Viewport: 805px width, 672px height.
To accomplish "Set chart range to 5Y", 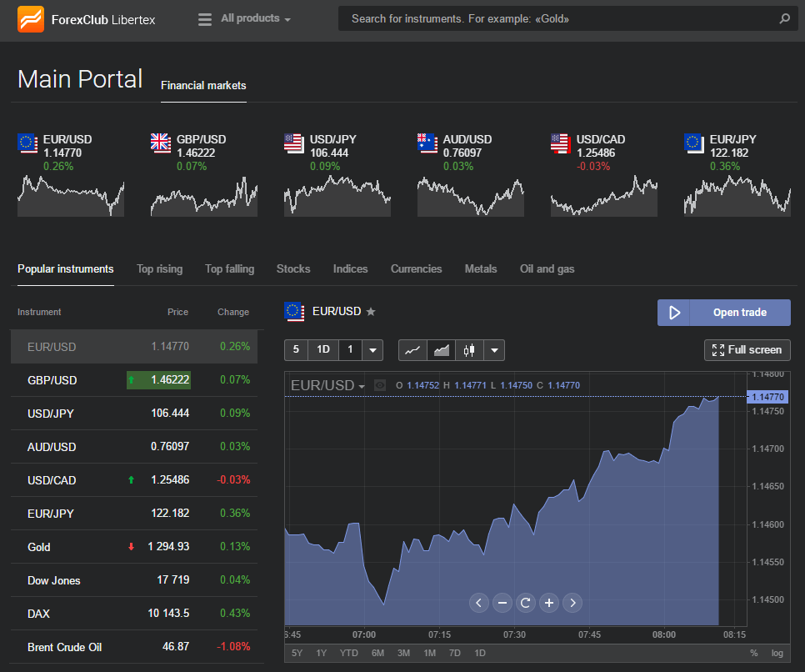I will [297, 653].
